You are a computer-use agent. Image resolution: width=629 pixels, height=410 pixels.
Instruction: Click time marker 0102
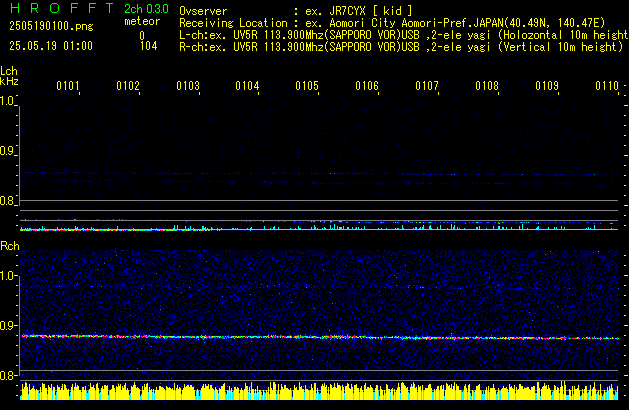128,86
